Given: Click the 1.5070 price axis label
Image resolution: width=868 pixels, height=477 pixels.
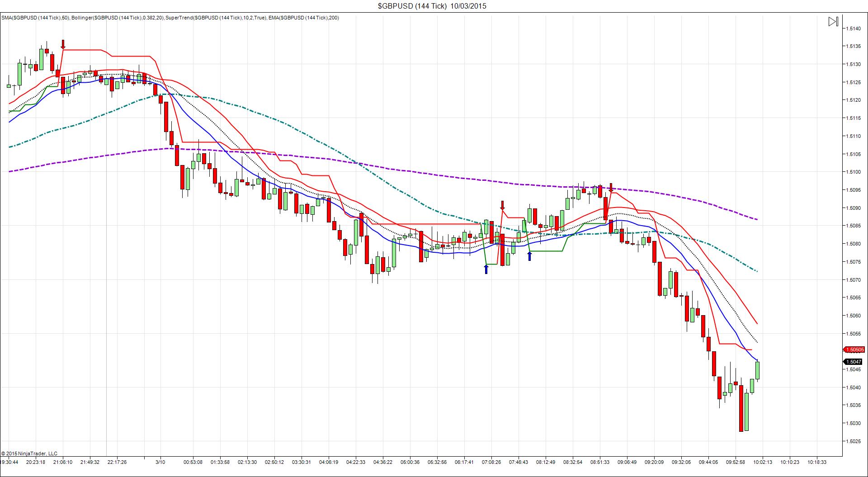Looking at the screenshot, I should click(x=853, y=280).
